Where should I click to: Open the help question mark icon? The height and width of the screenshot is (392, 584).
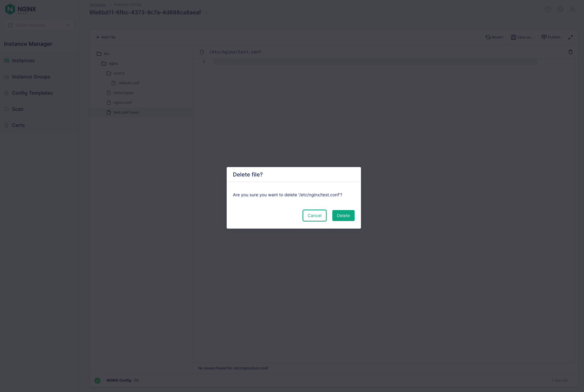coord(548,9)
